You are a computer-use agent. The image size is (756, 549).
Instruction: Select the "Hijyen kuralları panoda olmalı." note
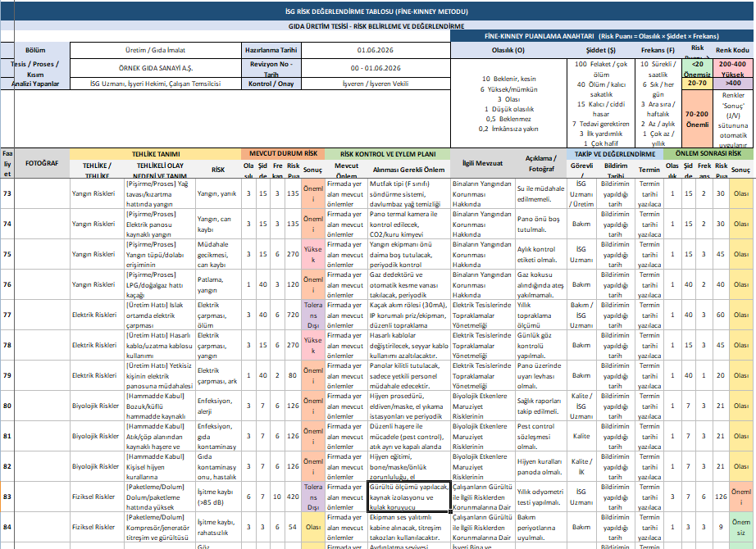[541, 466]
